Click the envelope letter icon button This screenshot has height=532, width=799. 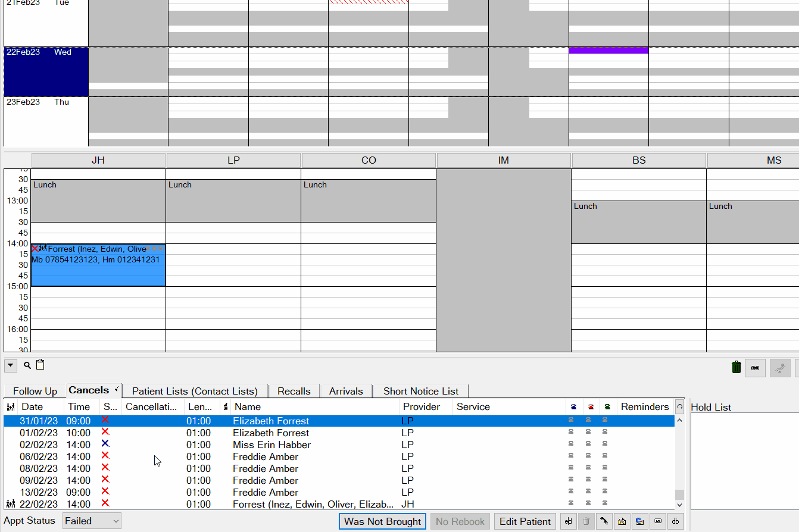coord(622,521)
